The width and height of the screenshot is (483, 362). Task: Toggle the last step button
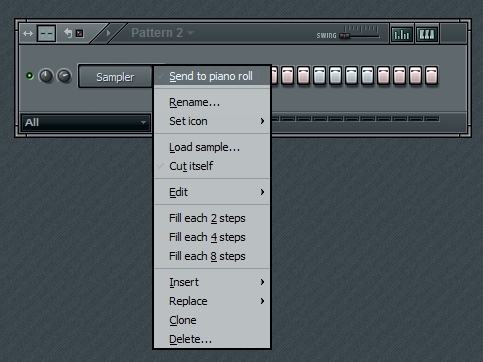point(431,75)
